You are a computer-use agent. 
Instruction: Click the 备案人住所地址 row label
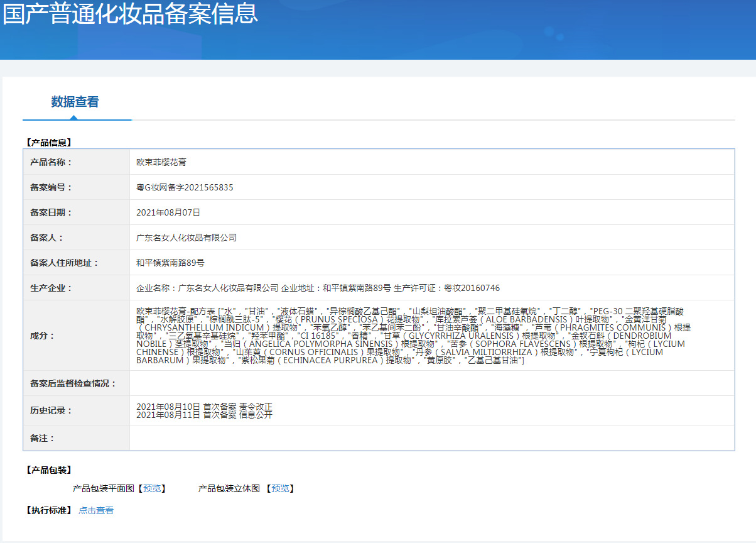pos(65,263)
